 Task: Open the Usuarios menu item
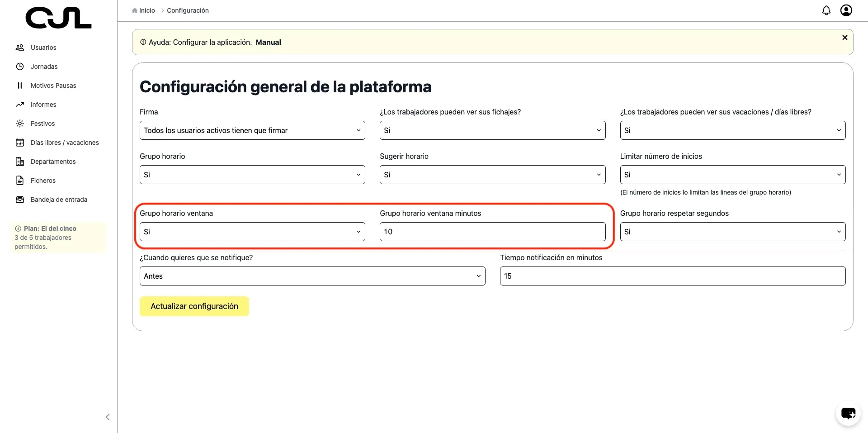(43, 48)
